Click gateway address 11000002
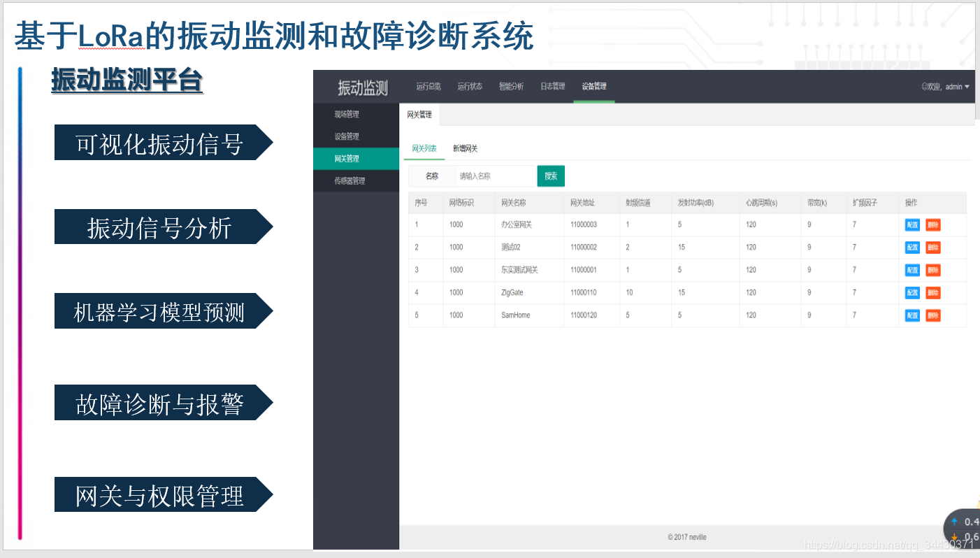Screen dimensions: 980x558 pos(584,248)
